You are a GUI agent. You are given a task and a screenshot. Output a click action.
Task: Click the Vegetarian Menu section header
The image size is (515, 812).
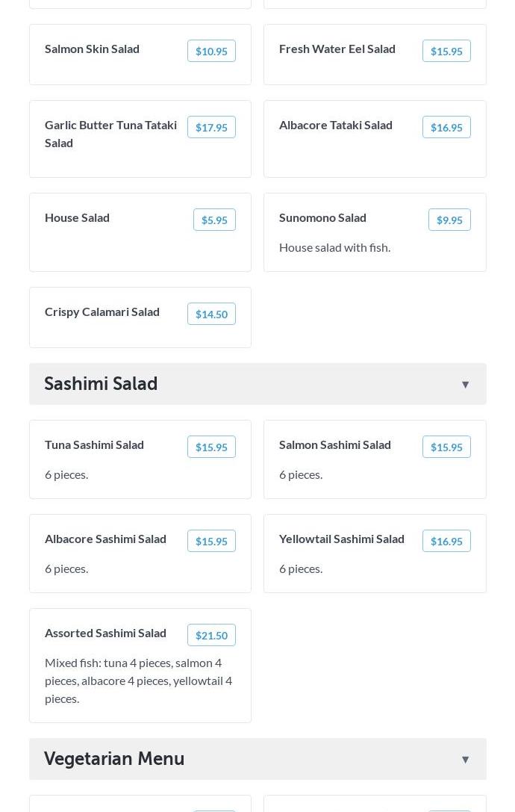point(114,759)
